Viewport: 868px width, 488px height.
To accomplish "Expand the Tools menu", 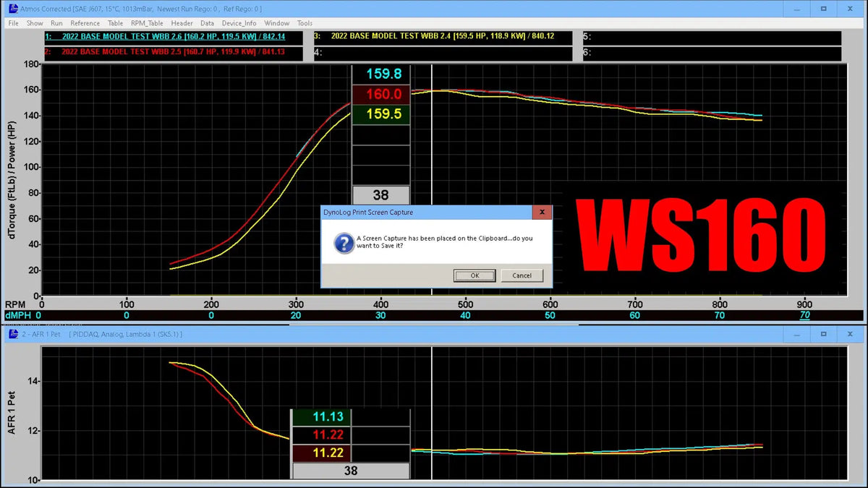I will 305,23.
